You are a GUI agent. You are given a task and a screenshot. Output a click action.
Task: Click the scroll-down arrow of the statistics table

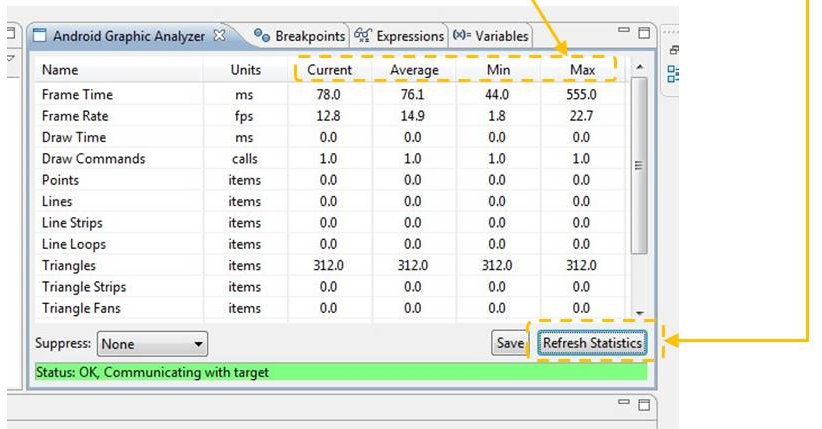point(639,313)
